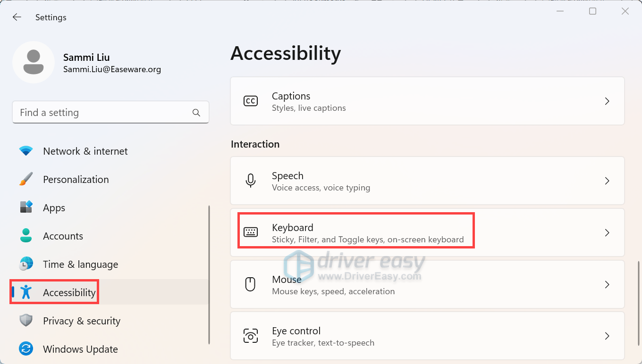Click the keyboard icon next to Keyboard
The image size is (642, 364).
251,232
